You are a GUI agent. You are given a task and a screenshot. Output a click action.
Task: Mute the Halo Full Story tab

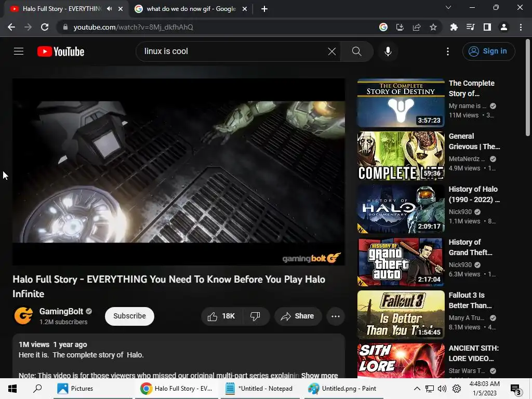109,9
